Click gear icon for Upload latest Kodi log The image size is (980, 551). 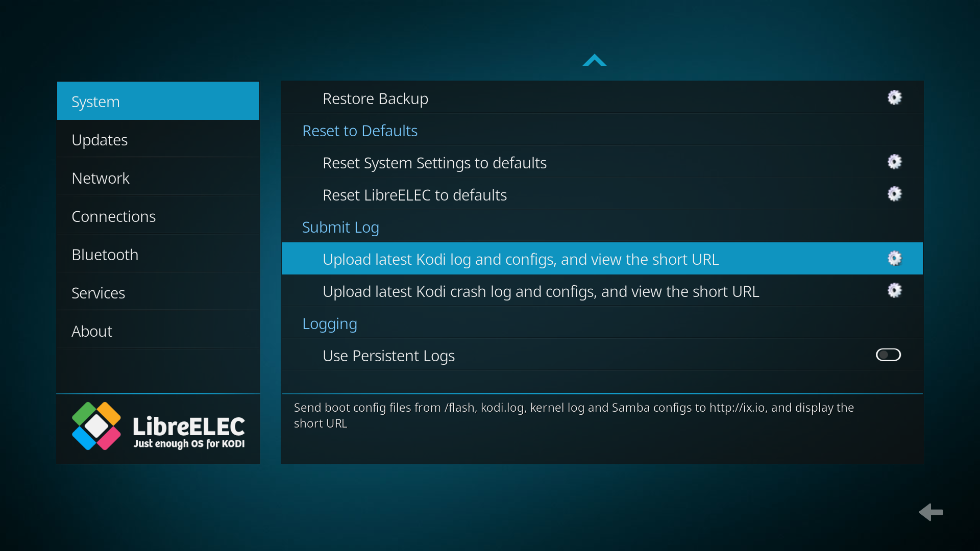point(894,259)
